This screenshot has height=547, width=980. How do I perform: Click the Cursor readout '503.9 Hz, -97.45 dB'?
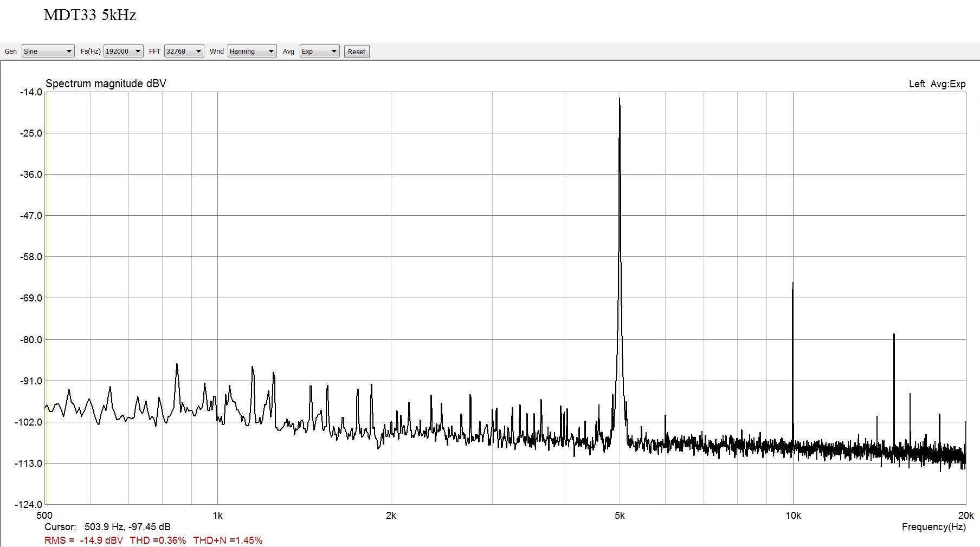(127, 527)
